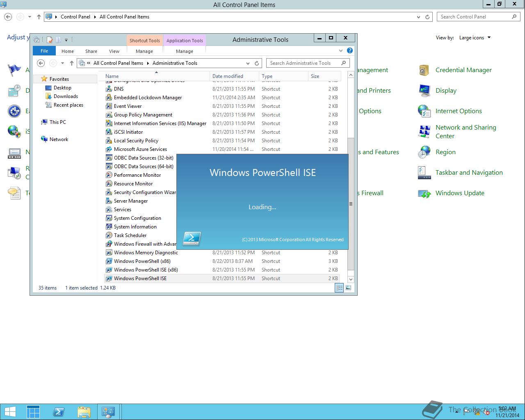Select Group Policy Management icon

click(x=109, y=114)
